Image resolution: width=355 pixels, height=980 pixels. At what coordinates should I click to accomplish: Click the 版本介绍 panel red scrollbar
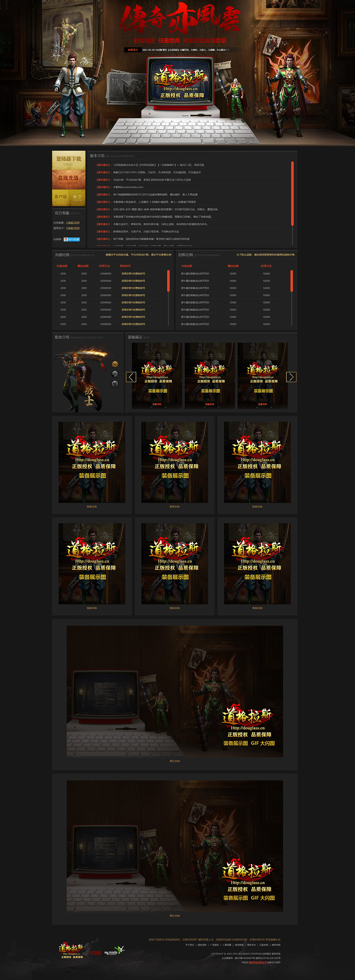pos(292,193)
